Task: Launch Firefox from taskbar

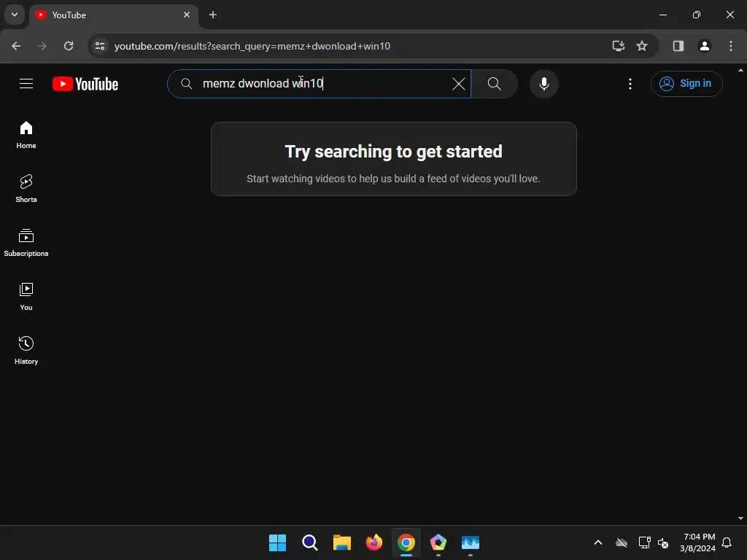Action: pos(374,542)
